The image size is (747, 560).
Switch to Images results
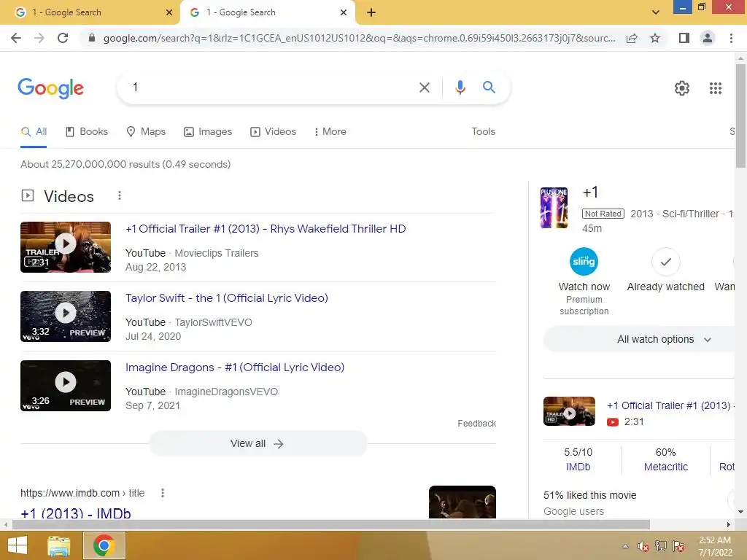208,132
